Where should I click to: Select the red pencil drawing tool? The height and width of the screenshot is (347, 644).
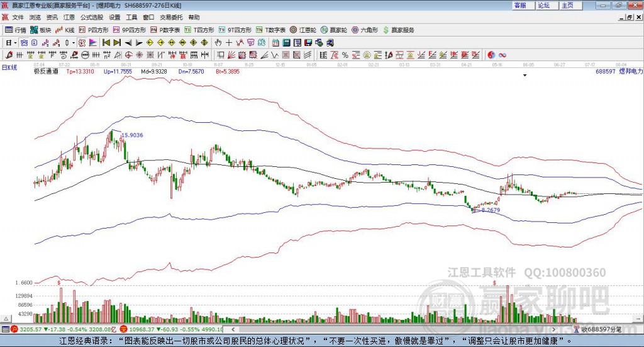click(x=9, y=55)
